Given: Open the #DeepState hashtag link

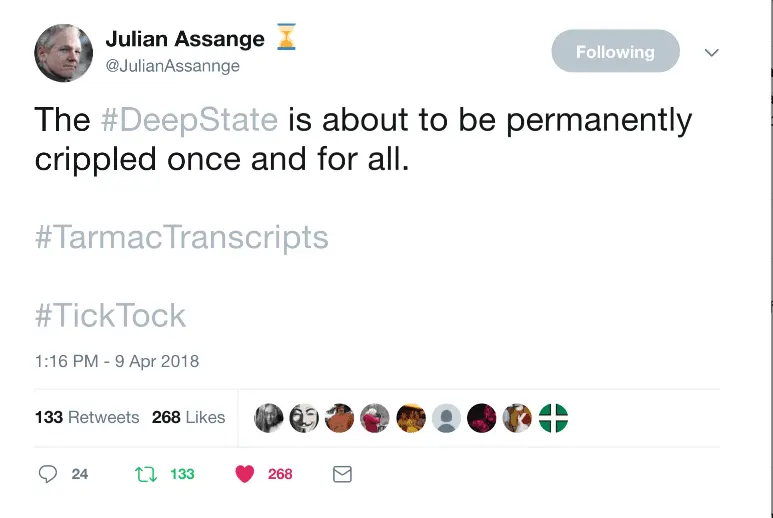Looking at the screenshot, I should click(190, 120).
